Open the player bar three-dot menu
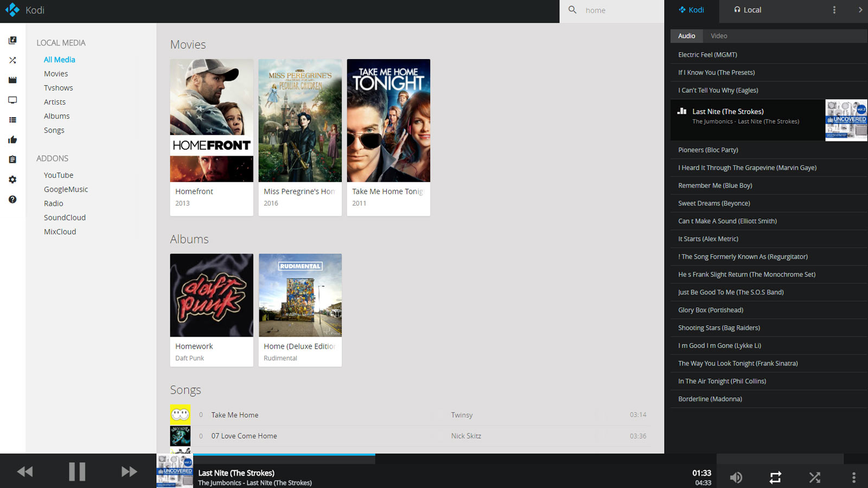Screen dimensions: 868x488 point(854,477)
